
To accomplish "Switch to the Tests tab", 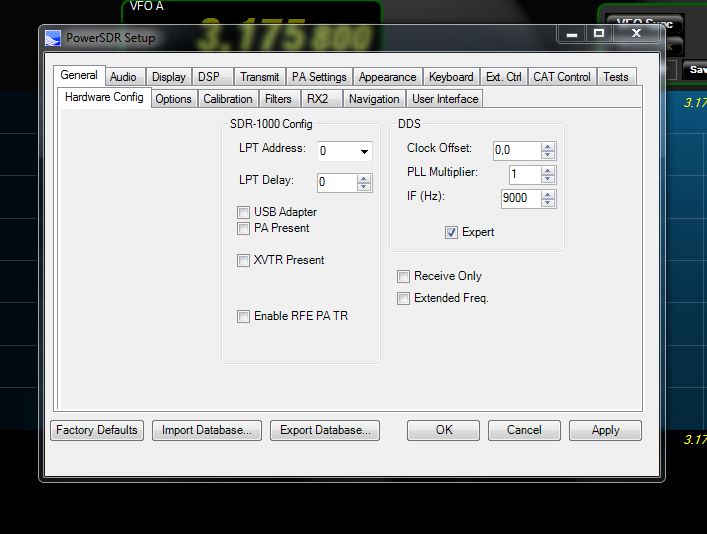I will 616,77.
